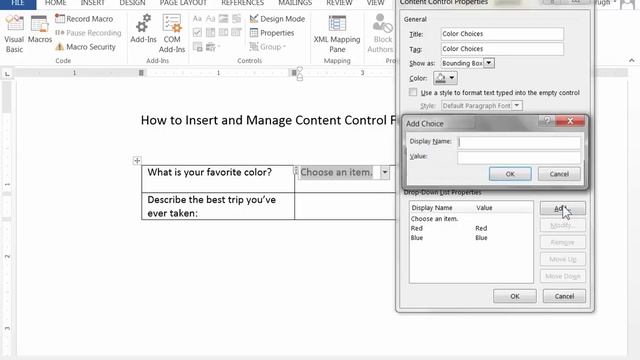Click the 'Choose an item.' placeholder in document
The width and height of the screenshot is (640, 360).
coord(336,172)
